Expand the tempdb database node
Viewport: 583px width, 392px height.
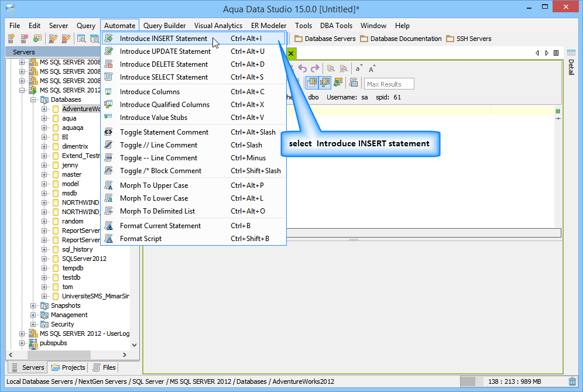[x=44, y=269]
